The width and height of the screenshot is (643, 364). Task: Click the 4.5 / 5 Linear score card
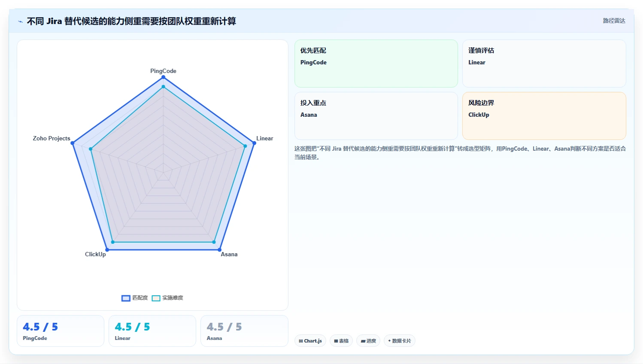coord(152,331)
